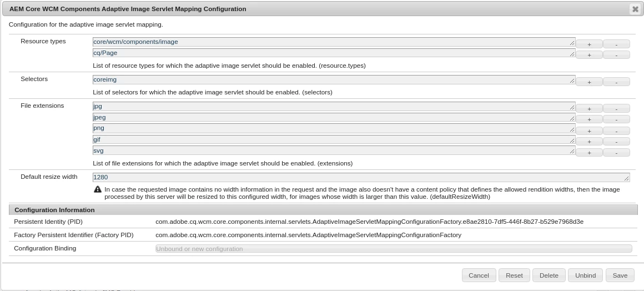Add extension after jpg with plus button

click(x=589, y=108)
